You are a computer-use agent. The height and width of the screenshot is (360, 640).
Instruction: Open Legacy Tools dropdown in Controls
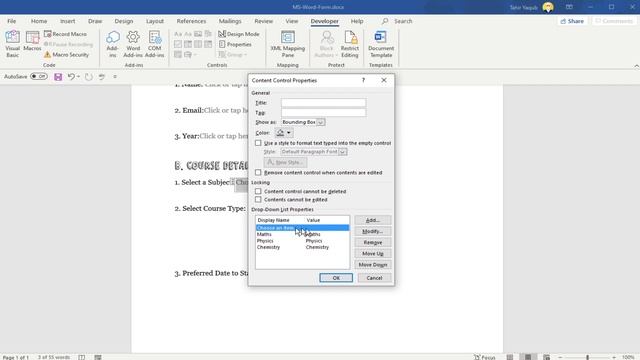tap(190, 54)
